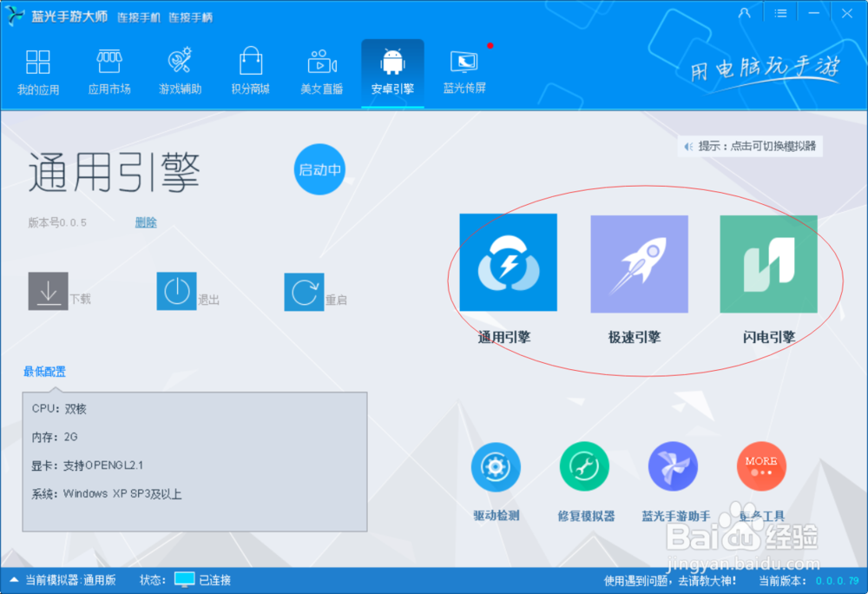The width and height of the screenshot is (868, 594).
Task: Launch 蓝光手游助手
Action: pyautogui.click(x=673, y=466)
